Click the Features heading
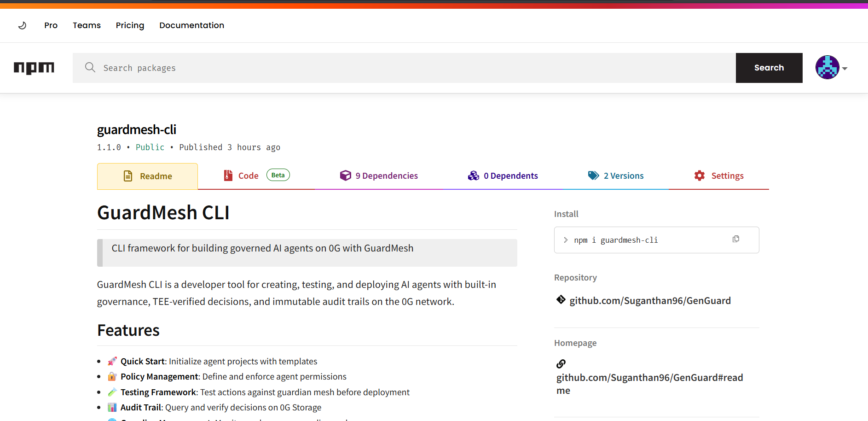868x421 pixels. coord(128,331)
